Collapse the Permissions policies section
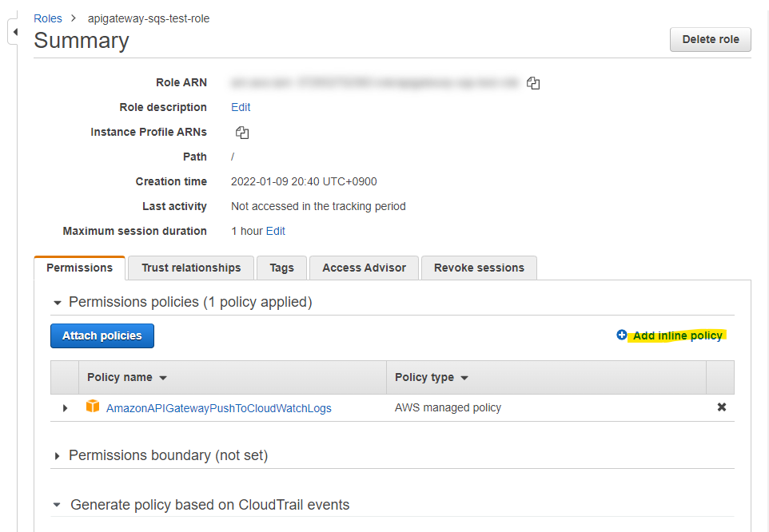The image size is (769, 532). click(x=57, y=302)
